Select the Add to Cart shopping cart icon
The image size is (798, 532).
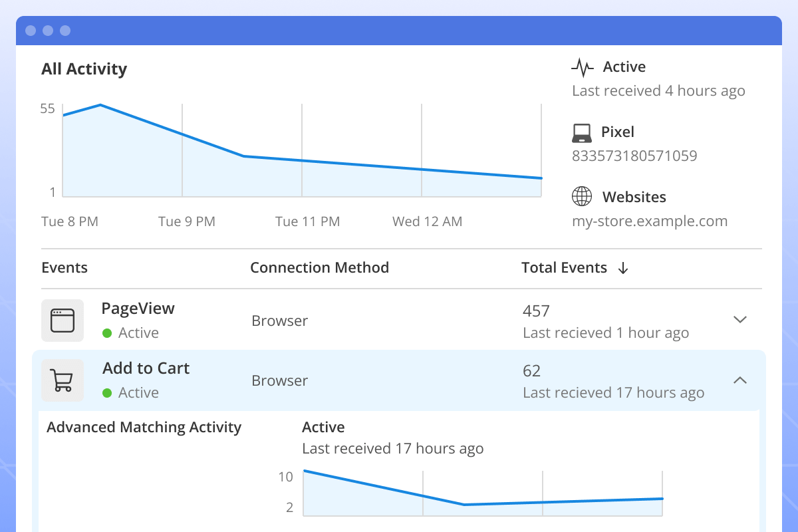pyautogui.click(x=63, y=380)
